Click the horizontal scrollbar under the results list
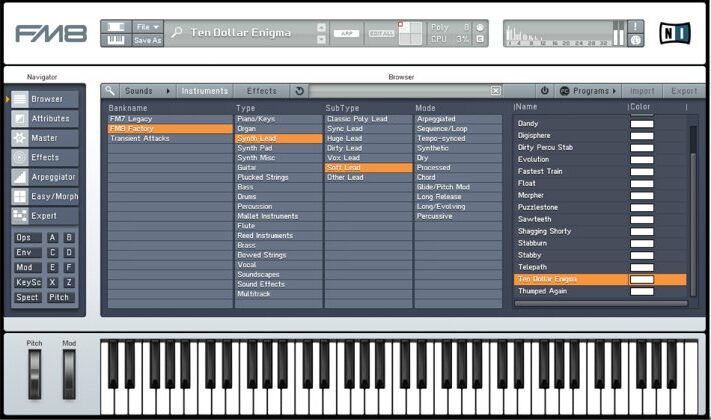 tap(601, 303)
